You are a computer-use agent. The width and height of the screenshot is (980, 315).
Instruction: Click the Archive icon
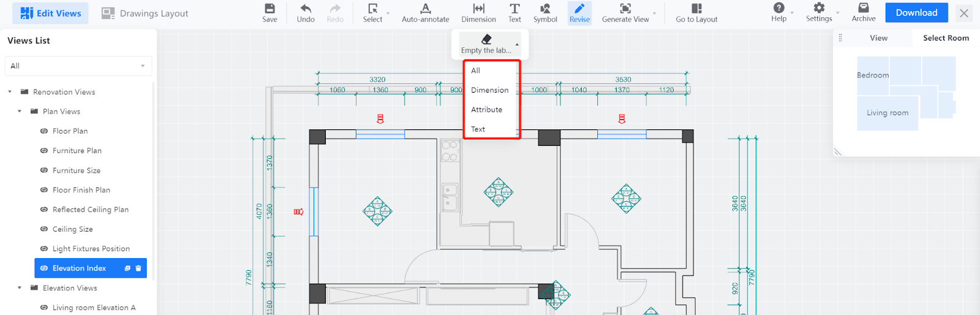(x=864, y=8)
